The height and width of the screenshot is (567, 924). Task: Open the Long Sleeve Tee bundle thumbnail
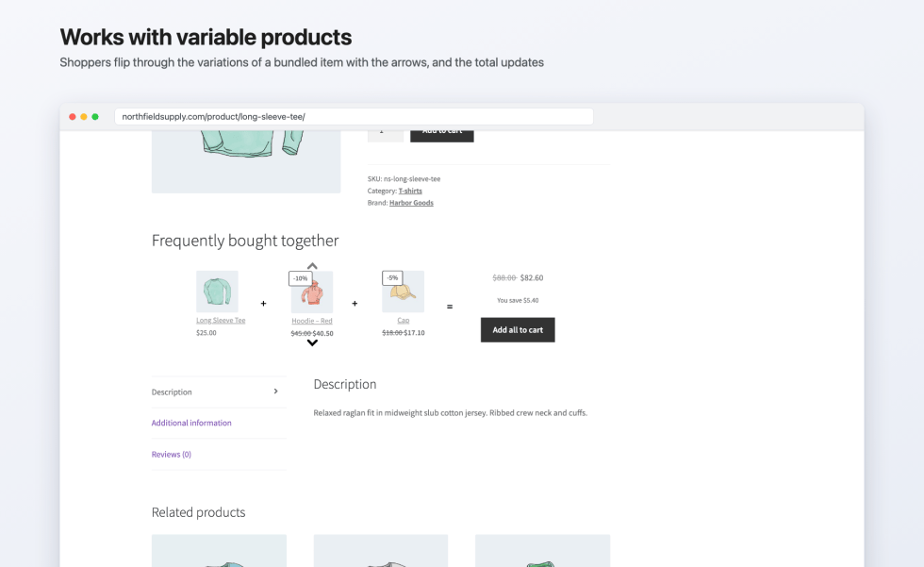(217, 292)
